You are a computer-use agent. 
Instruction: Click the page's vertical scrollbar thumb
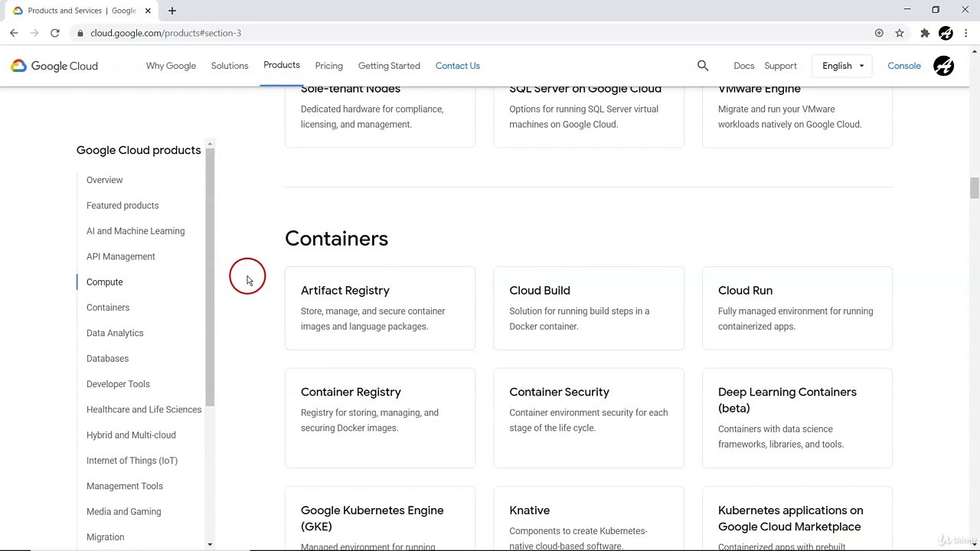click(974, 188)
